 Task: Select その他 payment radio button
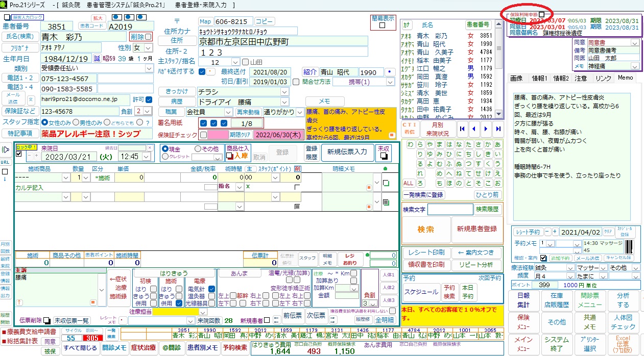point(198,148)
